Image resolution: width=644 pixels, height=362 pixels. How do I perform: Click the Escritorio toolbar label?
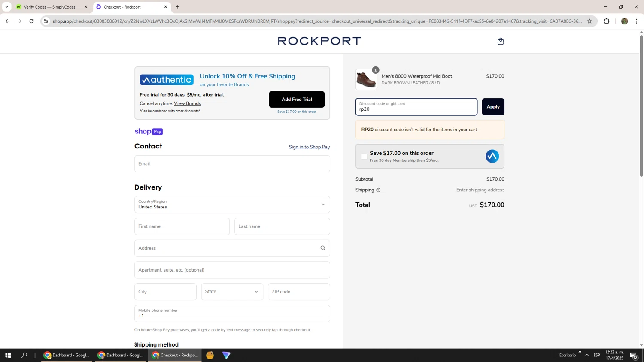point(567,355)
